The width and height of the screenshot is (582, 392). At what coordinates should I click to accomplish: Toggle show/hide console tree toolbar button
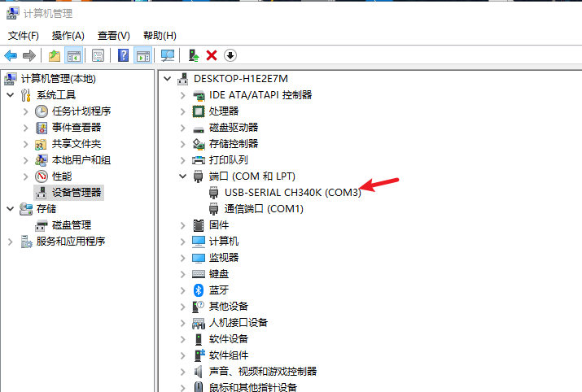pyautogui.click(x=73, y=55)
